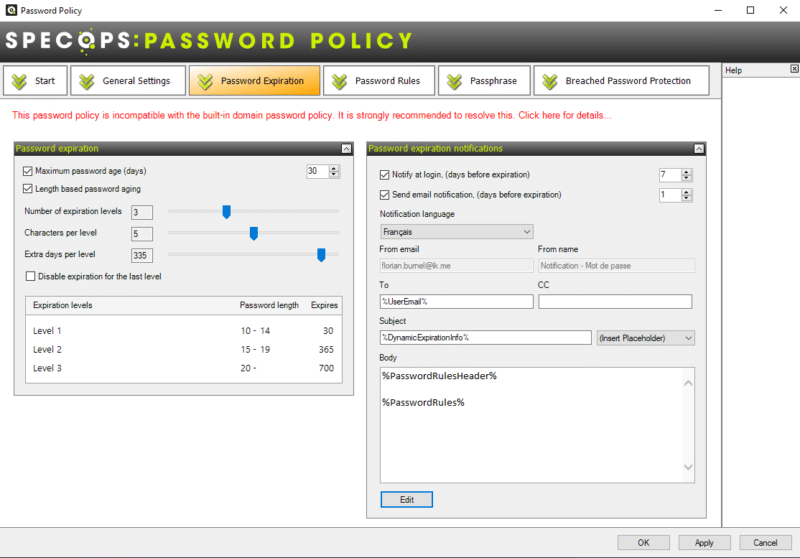Screen dimensions: 800x558
Task: Click the chevron icon on Password Rules tab
Action: 339,81
